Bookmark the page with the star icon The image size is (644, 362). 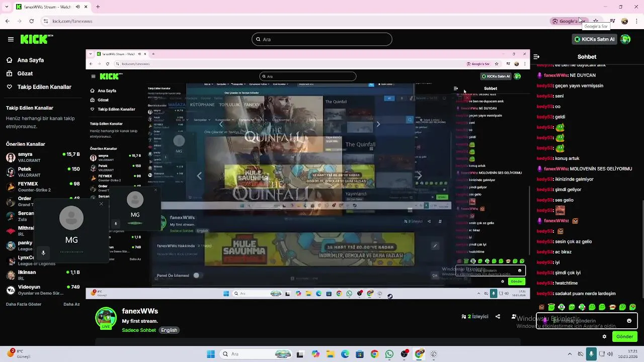coord(596,21)
